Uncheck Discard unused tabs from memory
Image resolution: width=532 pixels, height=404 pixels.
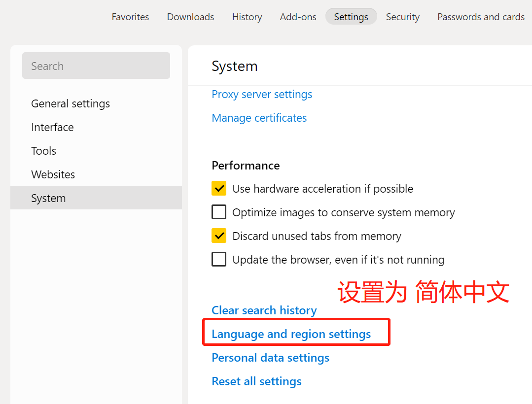pos(219,236)
